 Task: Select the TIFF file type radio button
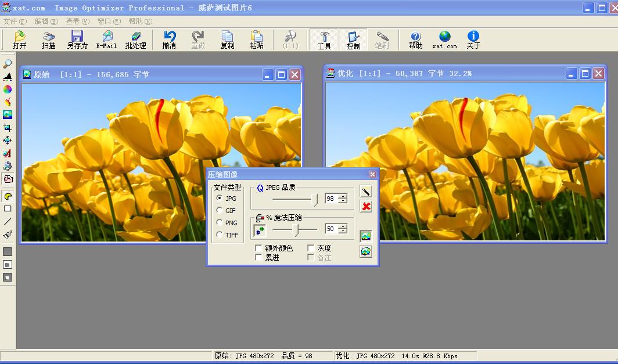pyautogui.click(x=220, y=235)
